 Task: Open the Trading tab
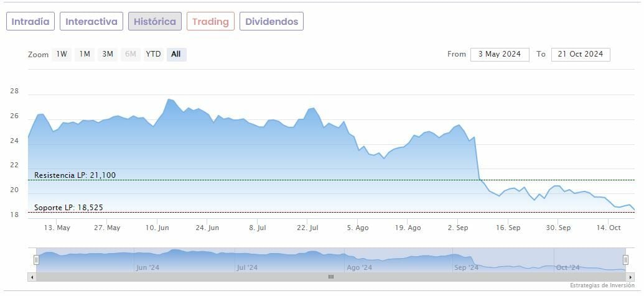(210, 22)
